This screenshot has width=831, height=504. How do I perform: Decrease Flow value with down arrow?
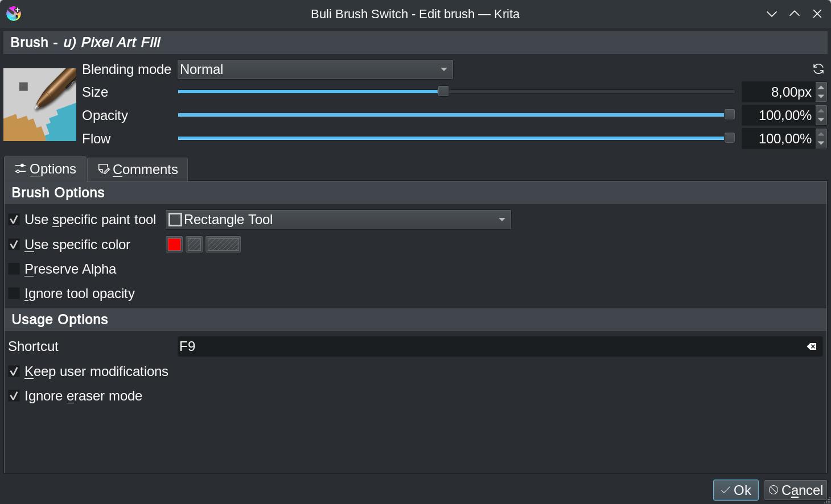(821, 143)
